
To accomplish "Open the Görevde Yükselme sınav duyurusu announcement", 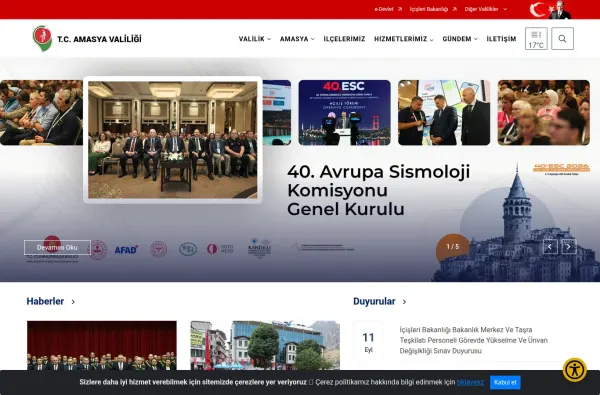I will 474,340.
